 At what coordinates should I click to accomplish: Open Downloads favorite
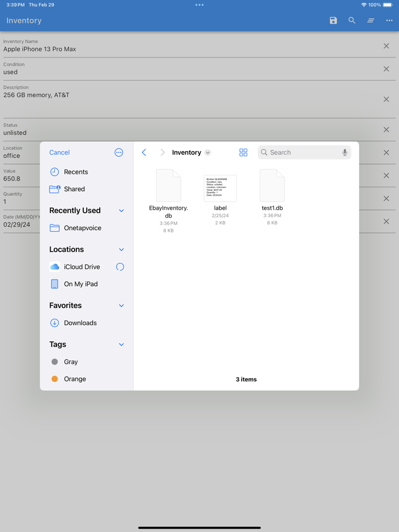[x=87, y=322]
